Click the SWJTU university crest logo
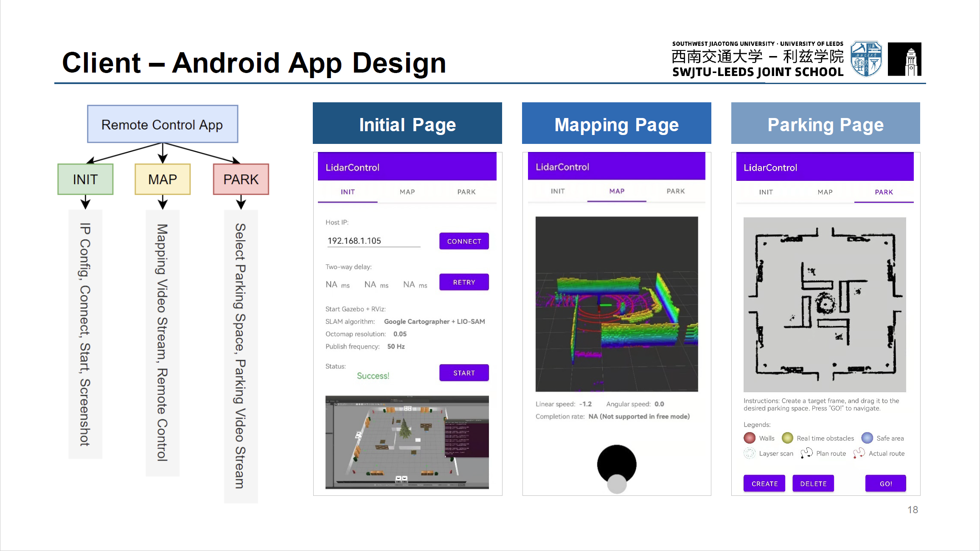This screenshot has height=551, width=980. (x=866, y=59)
